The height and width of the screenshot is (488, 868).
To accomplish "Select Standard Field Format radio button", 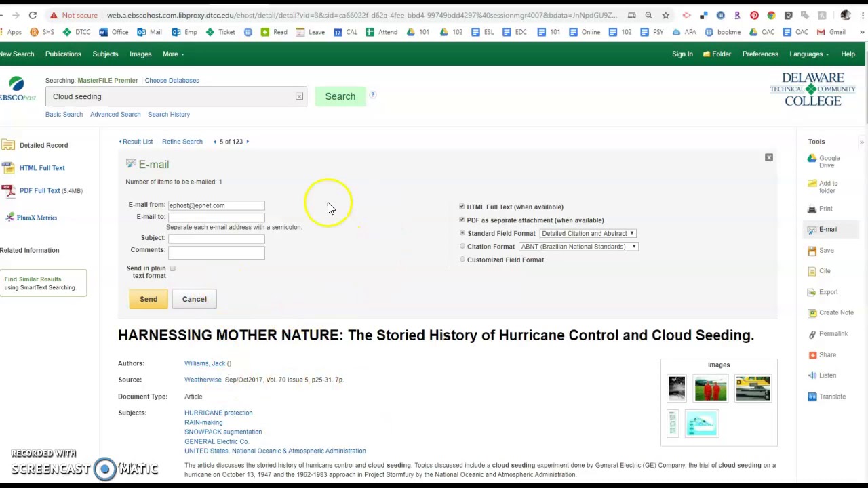I will (x=462, y=233).
